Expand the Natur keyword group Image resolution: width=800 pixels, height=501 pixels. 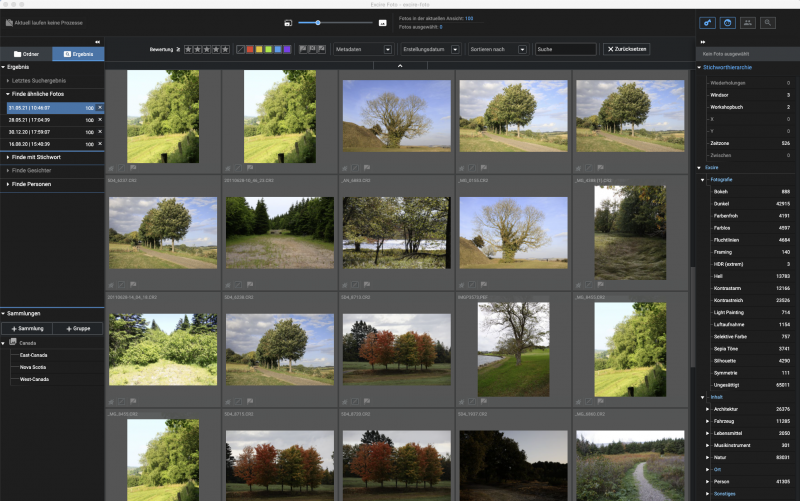tap(708, 457)
